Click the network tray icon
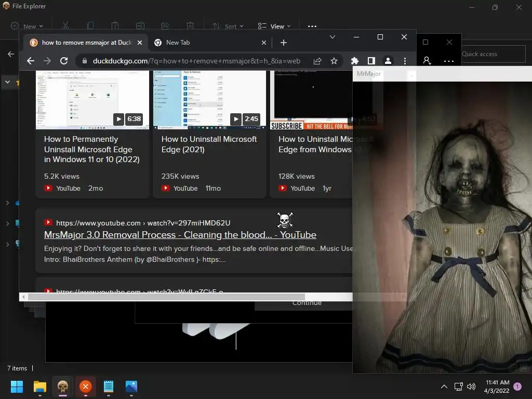 [x=458, y=387]
